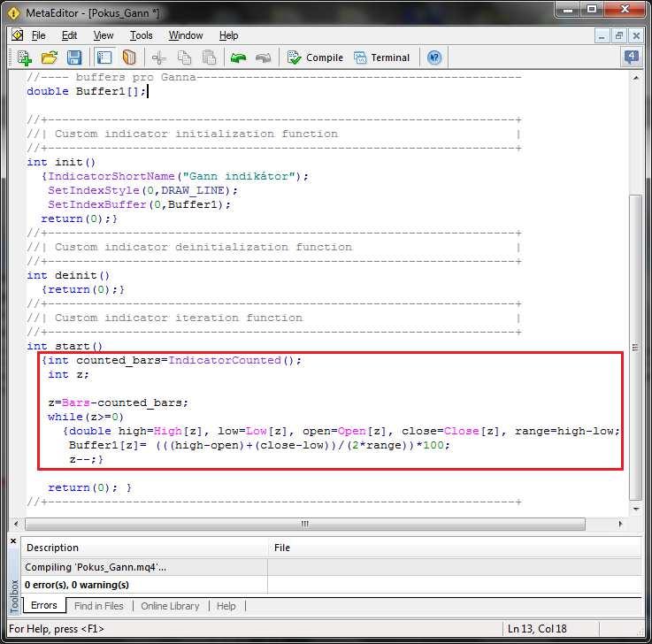652x644 pixels.
Task: Click the SetIndexStyle(0,DRAW_LINE) line
Action: 142,190
